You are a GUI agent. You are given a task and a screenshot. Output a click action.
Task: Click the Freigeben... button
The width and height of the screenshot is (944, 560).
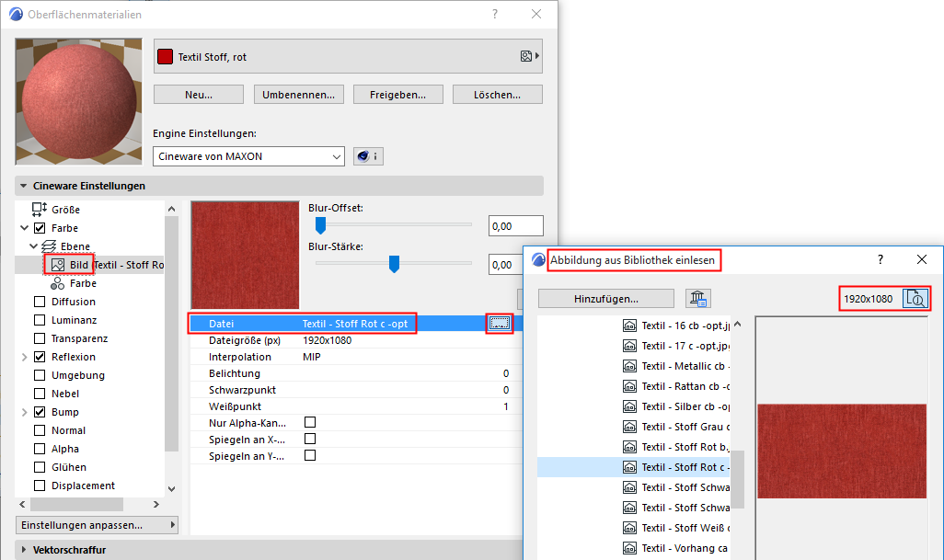[398, 95]
